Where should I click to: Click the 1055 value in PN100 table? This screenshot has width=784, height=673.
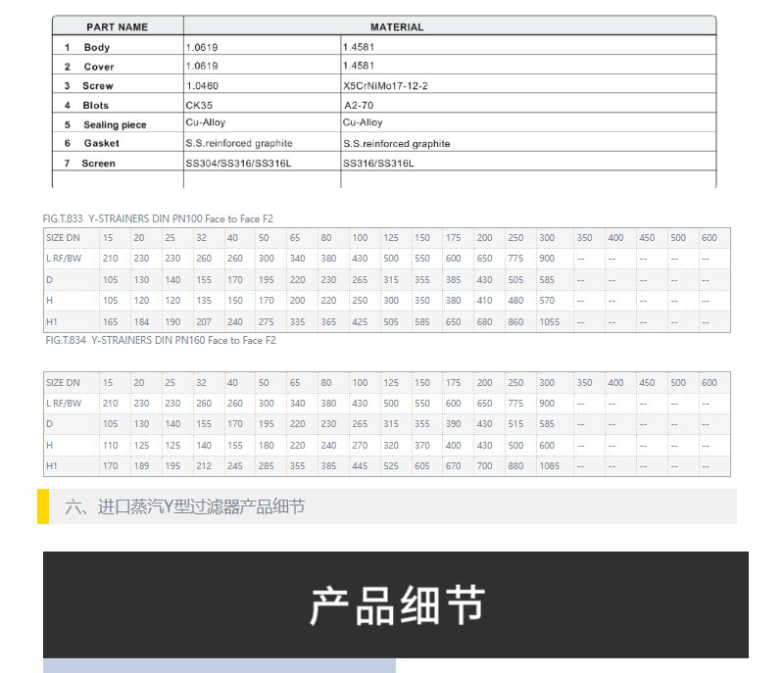[548, 321]
